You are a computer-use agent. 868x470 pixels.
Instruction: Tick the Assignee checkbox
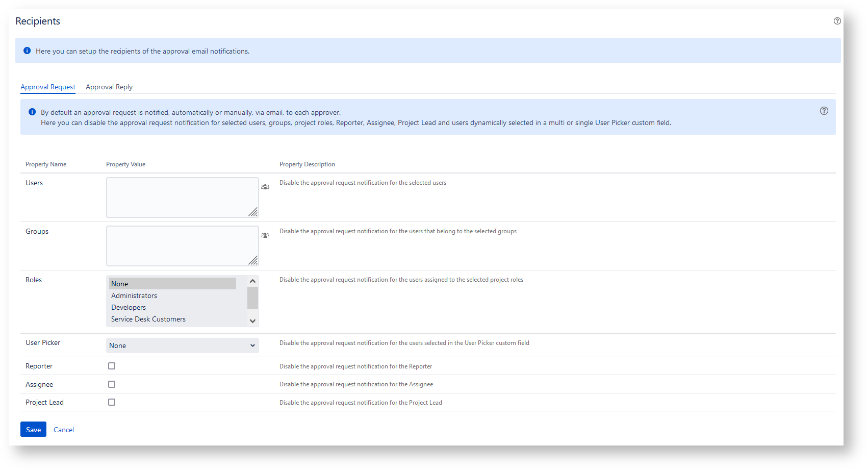(x=112, y=384)
